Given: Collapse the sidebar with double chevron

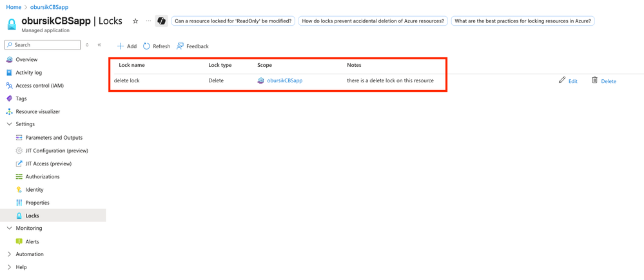Looking at the screenshot, I should point(99,45).
